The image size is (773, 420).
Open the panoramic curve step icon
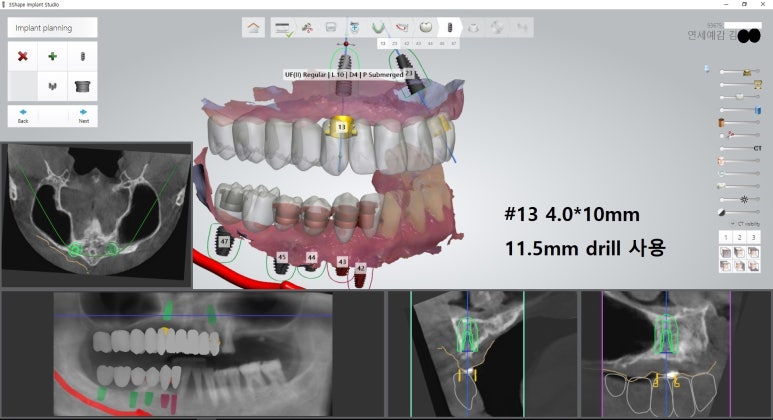[x=379, y=28]
